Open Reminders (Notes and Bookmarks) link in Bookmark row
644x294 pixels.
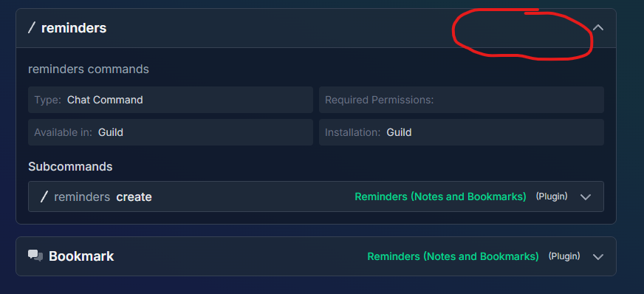click(453, 256)
